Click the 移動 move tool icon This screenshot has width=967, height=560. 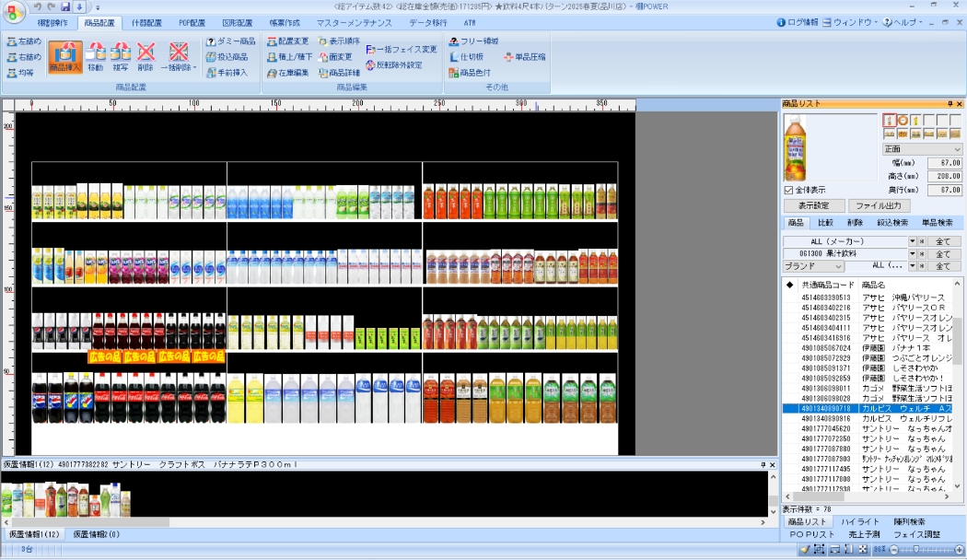pos(96,57)
